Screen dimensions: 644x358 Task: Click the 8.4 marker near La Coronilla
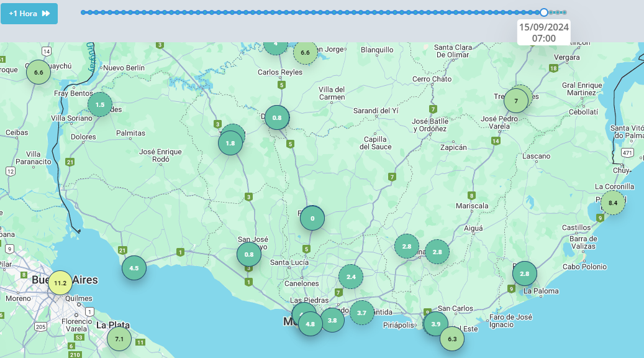pos(613,203)
